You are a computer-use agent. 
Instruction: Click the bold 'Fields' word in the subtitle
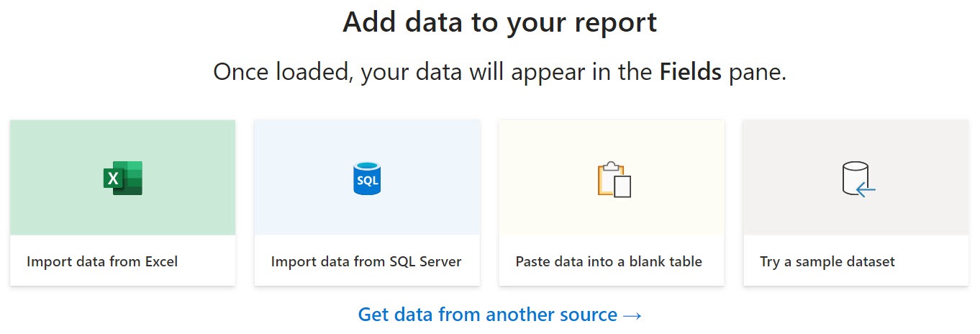point(690,73)
